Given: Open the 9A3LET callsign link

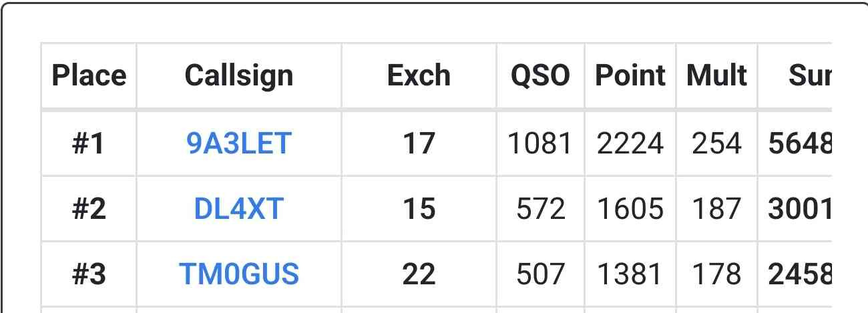Looking at the screenshot, I should [239, 143].
